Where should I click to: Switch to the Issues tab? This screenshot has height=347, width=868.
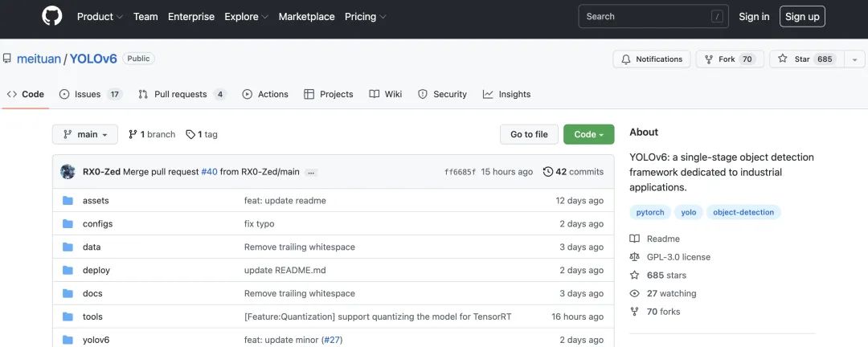(x=90, y=94)
